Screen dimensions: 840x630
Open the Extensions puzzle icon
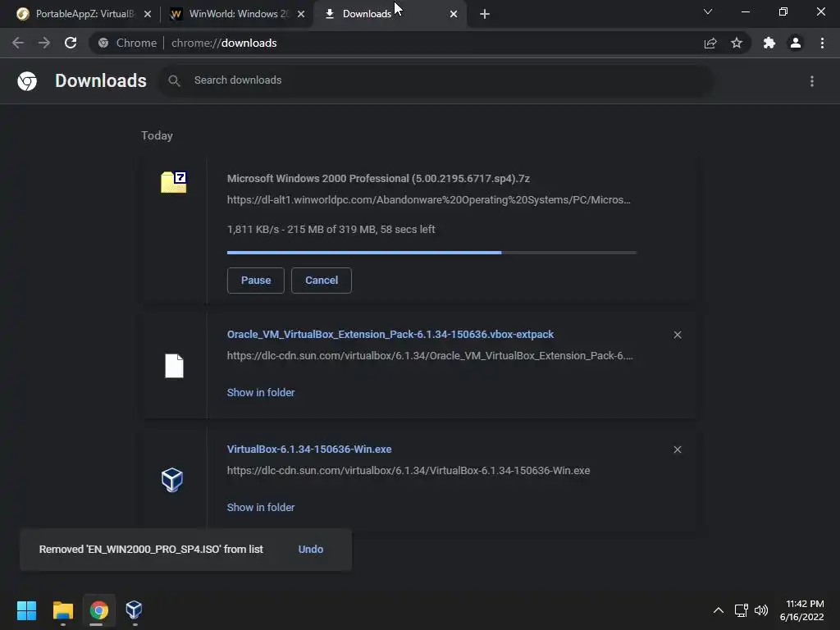pos(769,43)
